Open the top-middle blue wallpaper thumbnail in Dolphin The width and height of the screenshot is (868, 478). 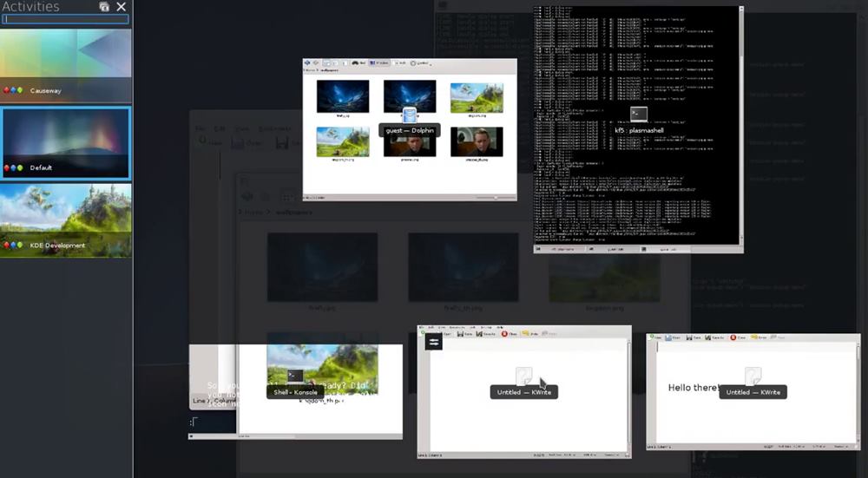point(410,95)
